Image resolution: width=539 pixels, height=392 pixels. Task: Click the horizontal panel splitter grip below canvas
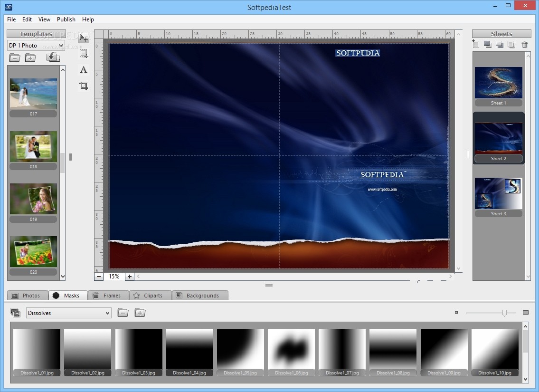[x=269, y=285]
